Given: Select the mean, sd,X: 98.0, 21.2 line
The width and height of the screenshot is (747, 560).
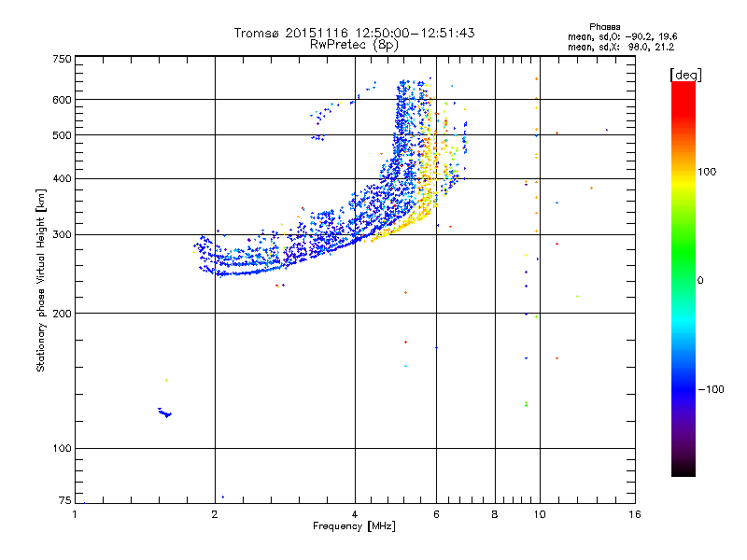Looking at the screenshot, I should (621, 47).
